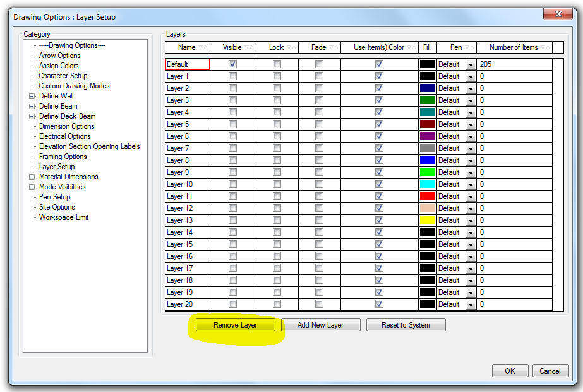Open the Workspace Limit category
The width and height of the screenshot is (583, 392).
[x=64, y=217]
